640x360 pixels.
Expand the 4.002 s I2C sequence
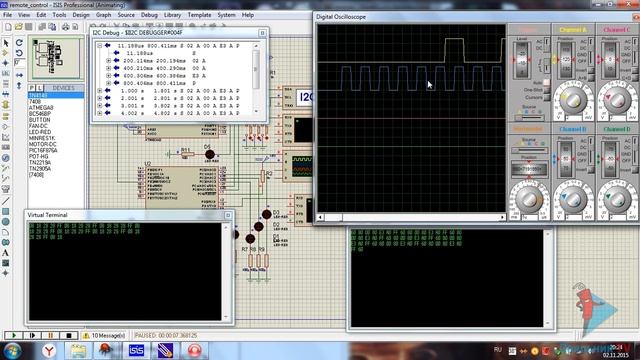point(100,113)
